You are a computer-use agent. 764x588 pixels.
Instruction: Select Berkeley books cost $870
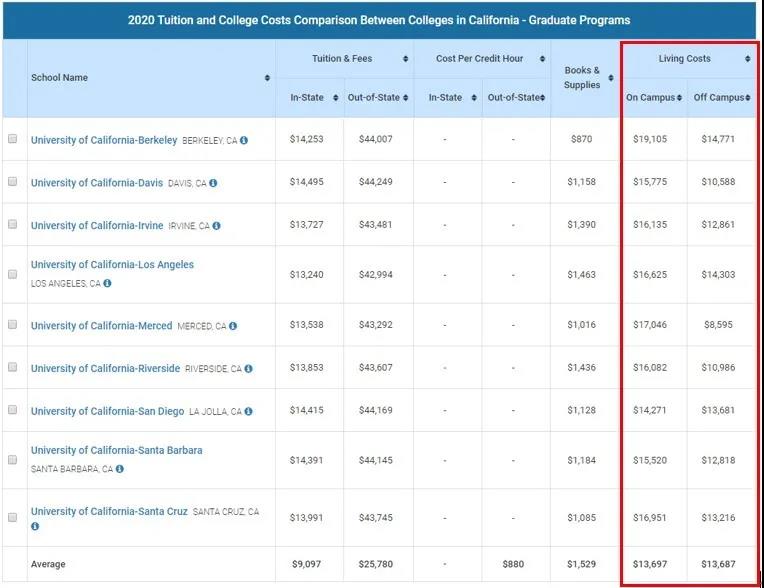pos(581,139)
